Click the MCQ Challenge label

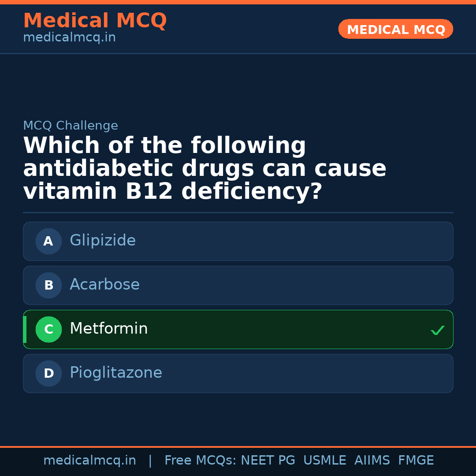pos(71,126)
